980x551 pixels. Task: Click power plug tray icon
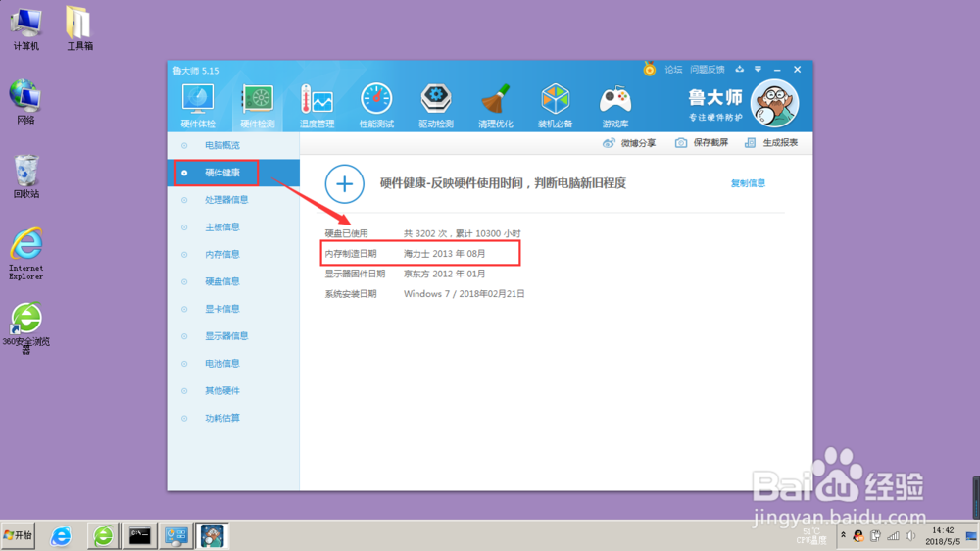[x=875, y=536]
